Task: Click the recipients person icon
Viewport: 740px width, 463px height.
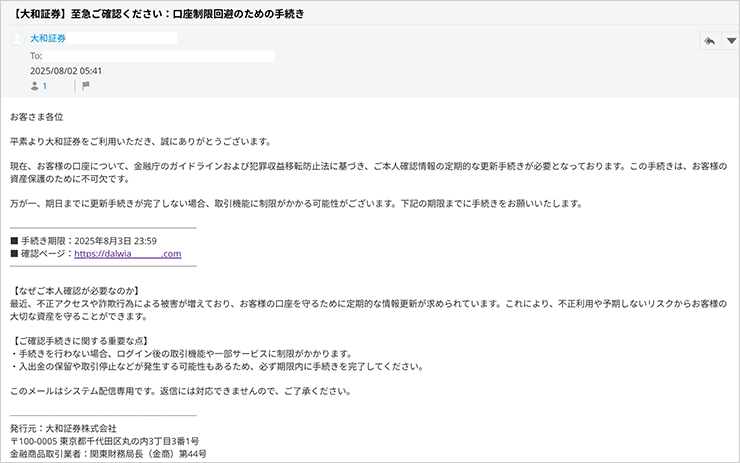Action: tap(35, 86)
